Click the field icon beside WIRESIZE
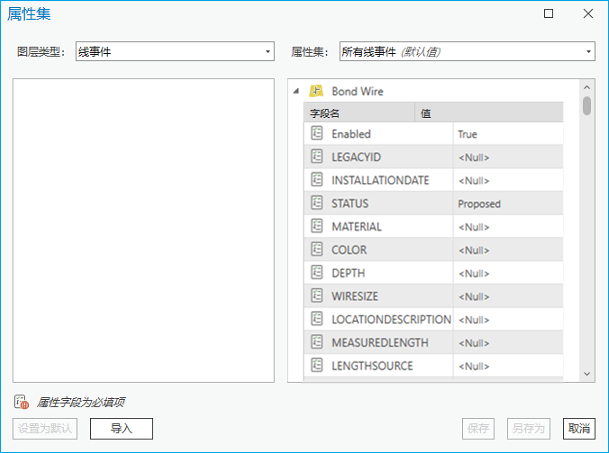 point(317,296)
